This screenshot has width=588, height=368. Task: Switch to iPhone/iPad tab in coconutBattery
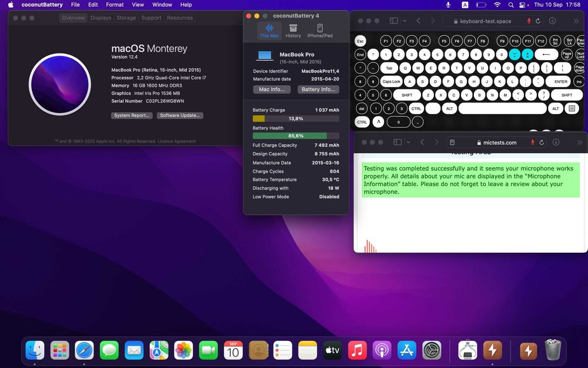320,31
